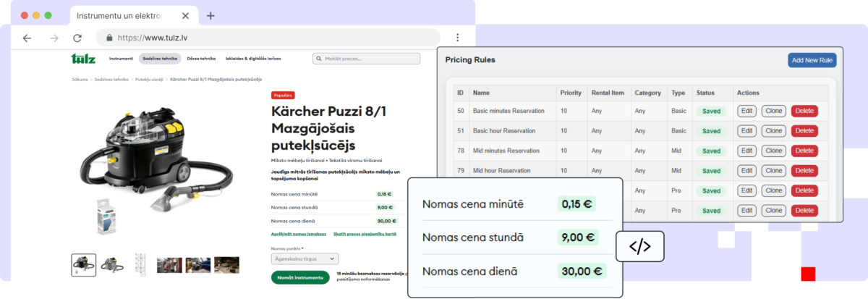
Task: Click the address bar URL www.tulz.lv
Action: (x=153, y=38)
